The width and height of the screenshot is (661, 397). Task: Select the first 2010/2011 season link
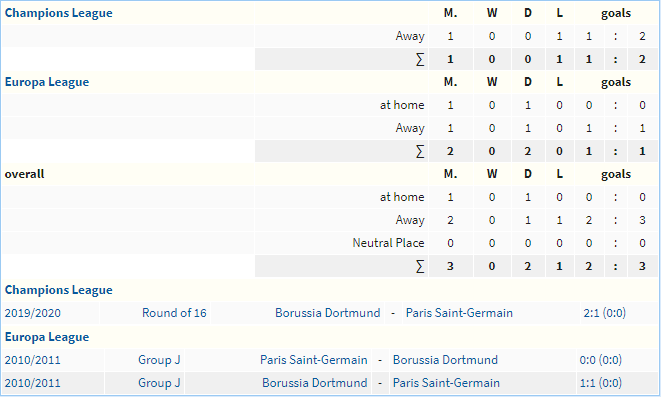click(x=32, y=360)
